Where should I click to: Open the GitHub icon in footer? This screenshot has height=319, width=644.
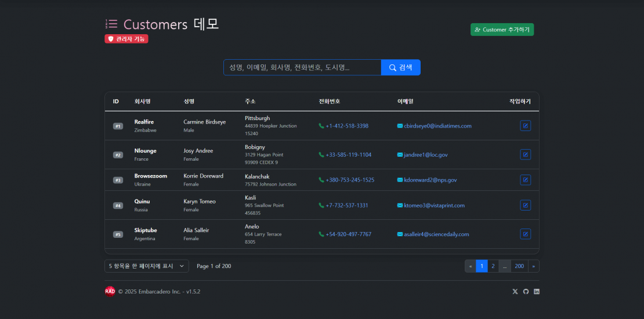526,291
